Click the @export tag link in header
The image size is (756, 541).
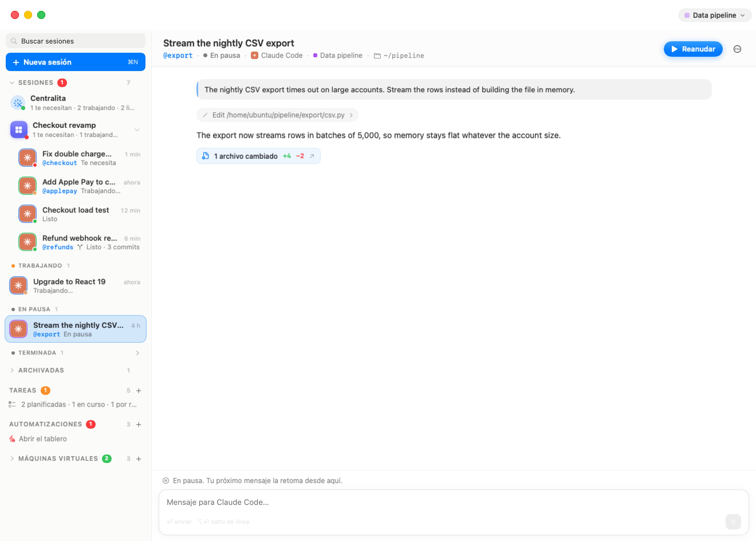[x=178, y=56]
